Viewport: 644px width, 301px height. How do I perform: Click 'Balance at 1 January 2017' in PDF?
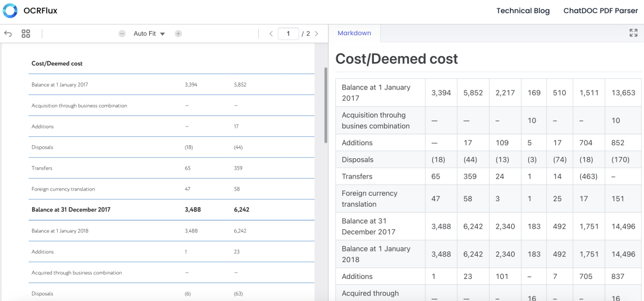coord(60,85)
